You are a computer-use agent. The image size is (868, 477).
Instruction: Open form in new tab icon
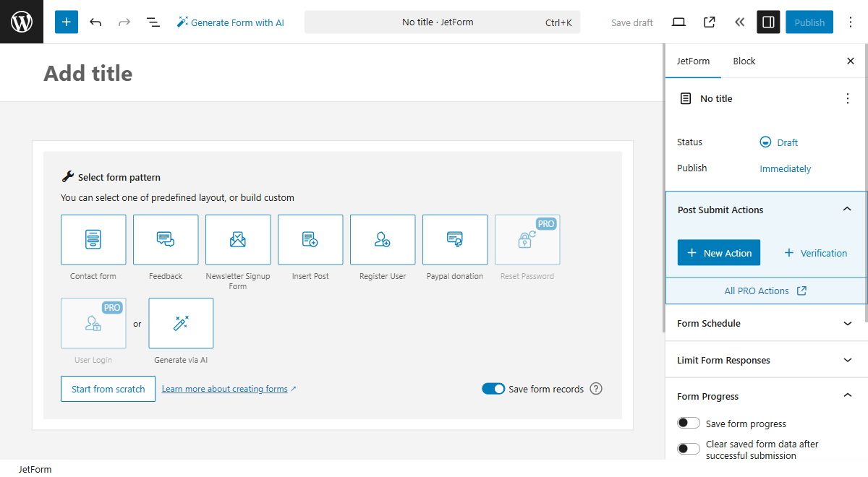click(x=710, y=22)
